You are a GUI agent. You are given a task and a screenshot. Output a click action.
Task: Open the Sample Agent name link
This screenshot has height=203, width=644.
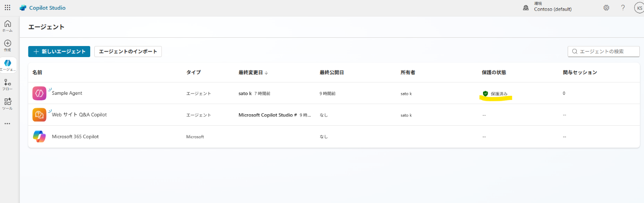click(x=67, y=93)
